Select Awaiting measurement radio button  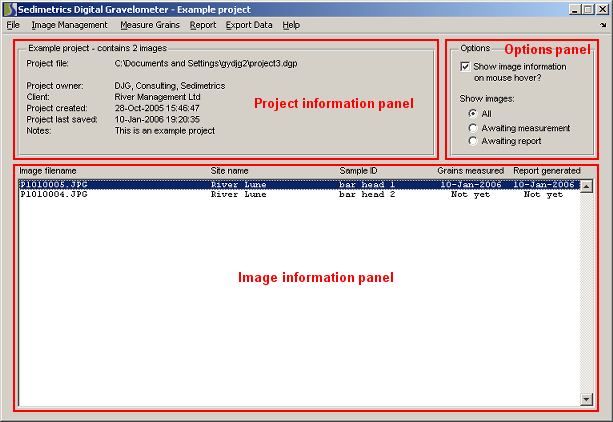click(473, 128)
